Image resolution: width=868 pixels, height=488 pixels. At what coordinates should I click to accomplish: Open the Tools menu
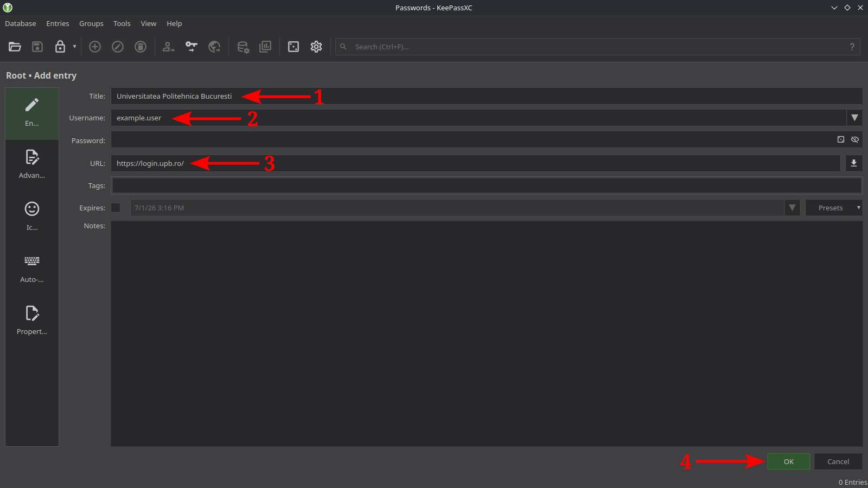(x=122, y=23)
